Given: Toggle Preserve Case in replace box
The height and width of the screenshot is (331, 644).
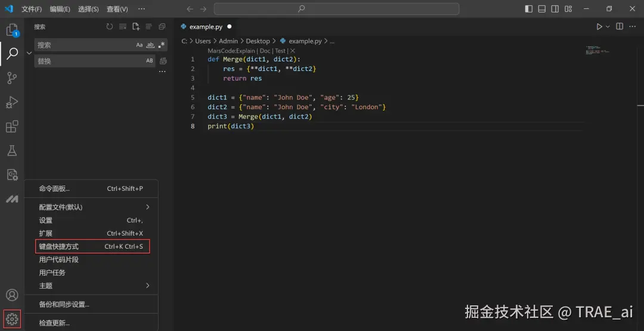Looking at the screenshot, I should 150,61.
